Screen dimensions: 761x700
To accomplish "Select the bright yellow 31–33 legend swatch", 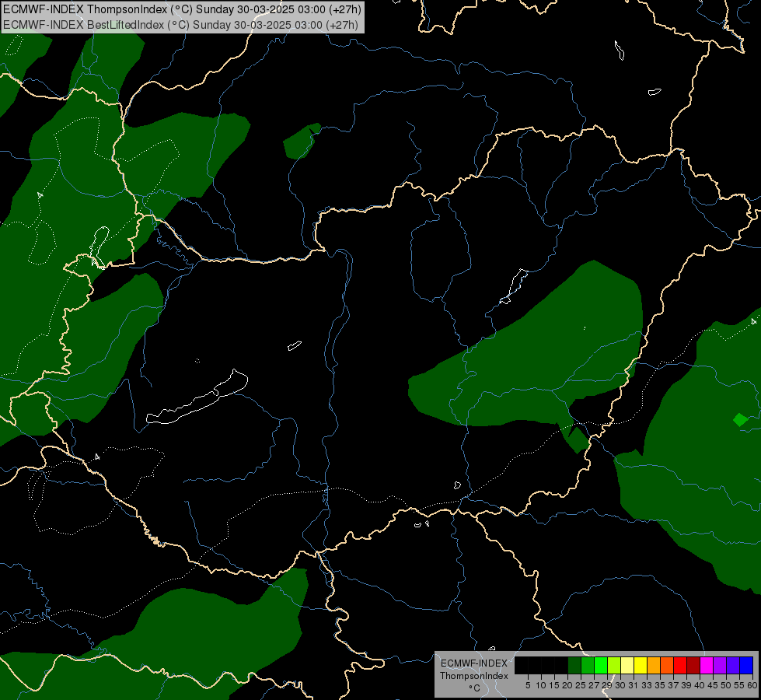I will pyautogui.click(x=641, y=665).
